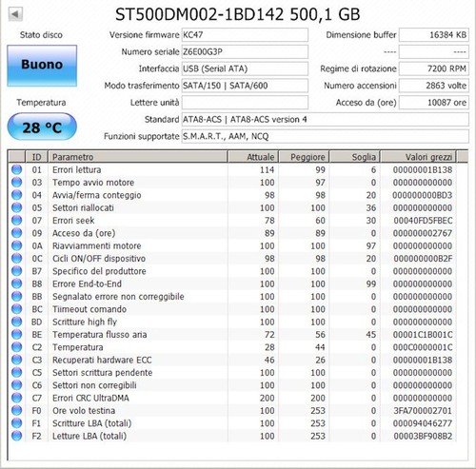Click the status icon for Tiimeout comando

pos(16,309)
